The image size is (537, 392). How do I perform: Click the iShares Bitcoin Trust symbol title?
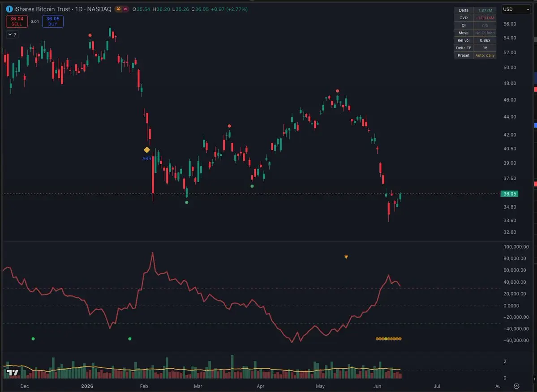click(x=42, y=9)
